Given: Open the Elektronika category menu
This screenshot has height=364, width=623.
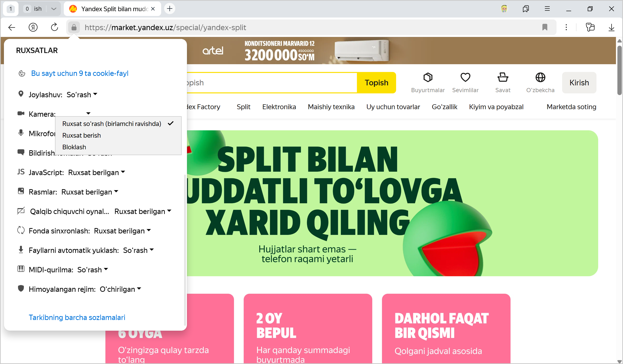Looking at the screenshot, I should click(x=279, y=107).
